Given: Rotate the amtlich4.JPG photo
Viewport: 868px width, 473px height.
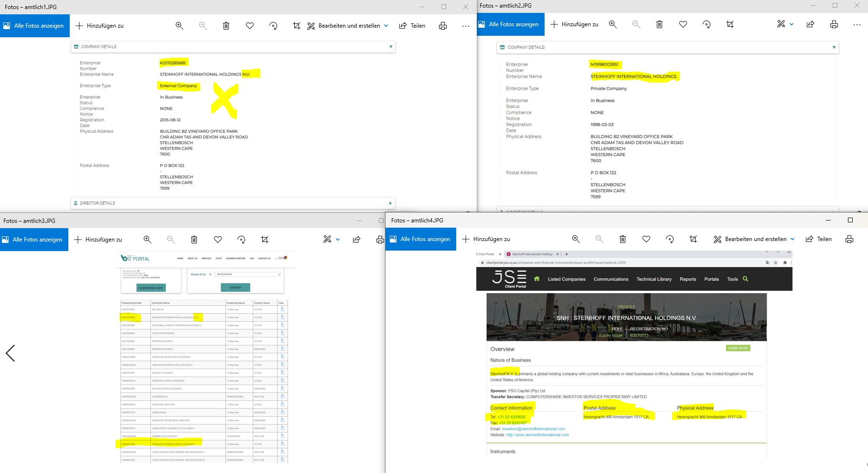Looking at the screenshot, I should tap(670, 239).
